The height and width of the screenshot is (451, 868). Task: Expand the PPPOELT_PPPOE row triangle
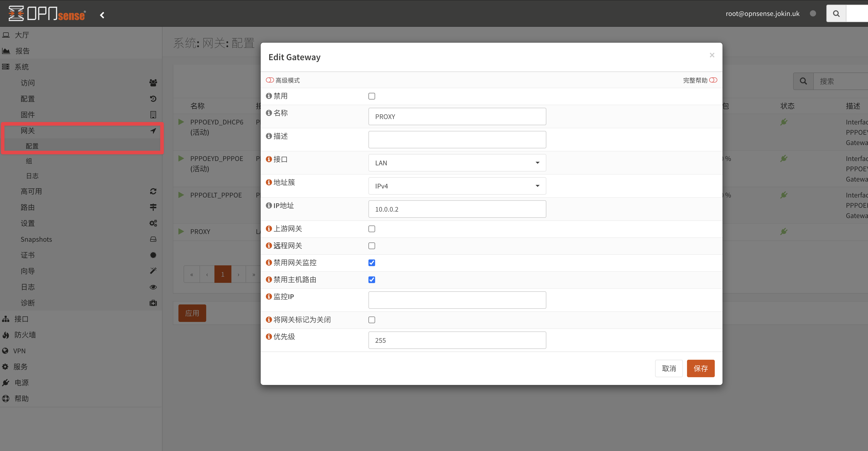pos(181,195)
